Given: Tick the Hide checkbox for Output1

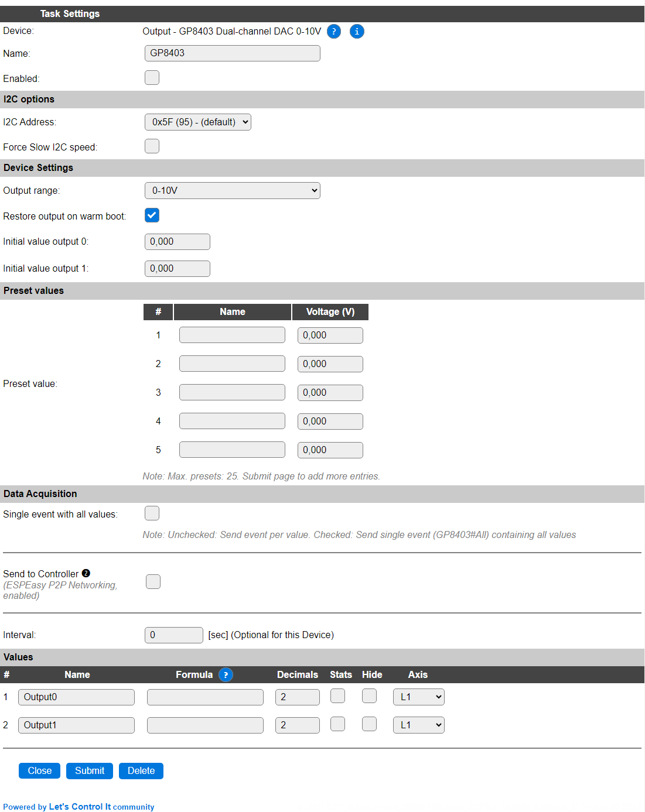Looking at the screenshot, I should tap(369, 724).
